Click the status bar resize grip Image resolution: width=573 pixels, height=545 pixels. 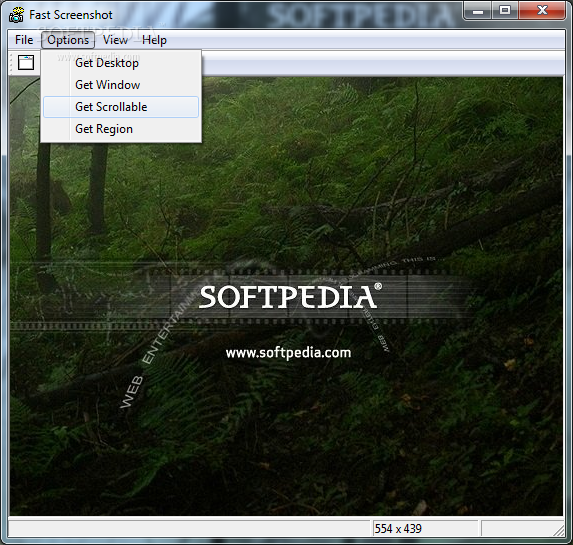pos(559,531)
